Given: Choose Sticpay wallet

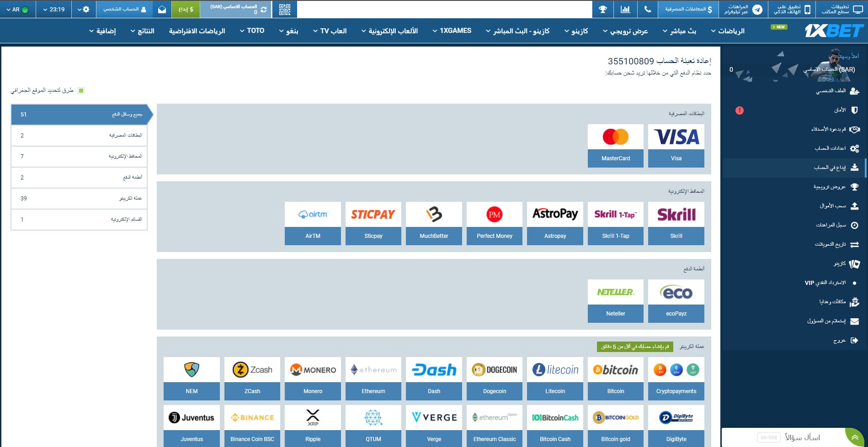Looking at the screenshot, I should 373,223.
